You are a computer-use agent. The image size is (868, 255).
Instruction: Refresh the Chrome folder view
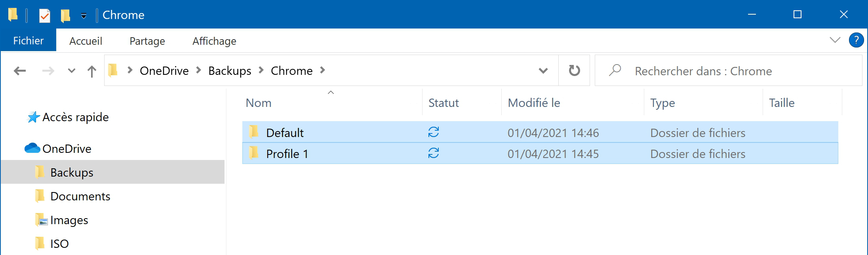[574, 70]
